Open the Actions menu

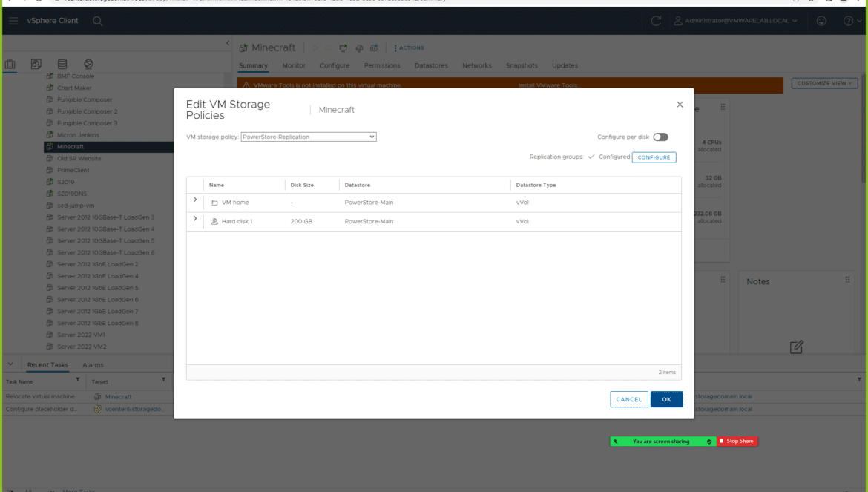(x=409, y=48)
